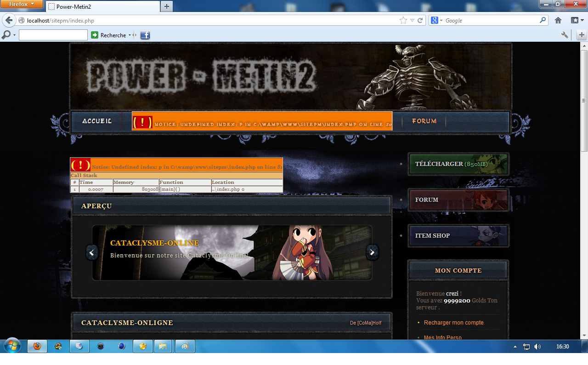Click the username crezi in the welcome text
The image size is (588, 365).
click(x=452, y=293)
